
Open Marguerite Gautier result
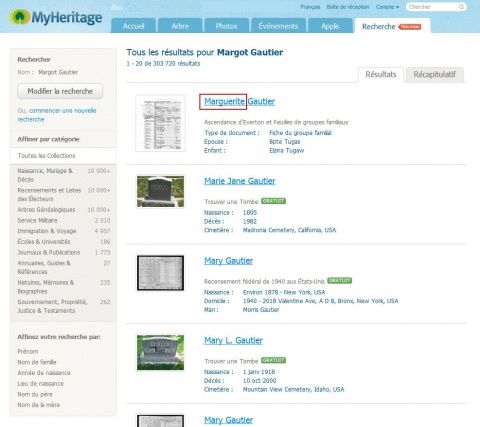(239, 102)
